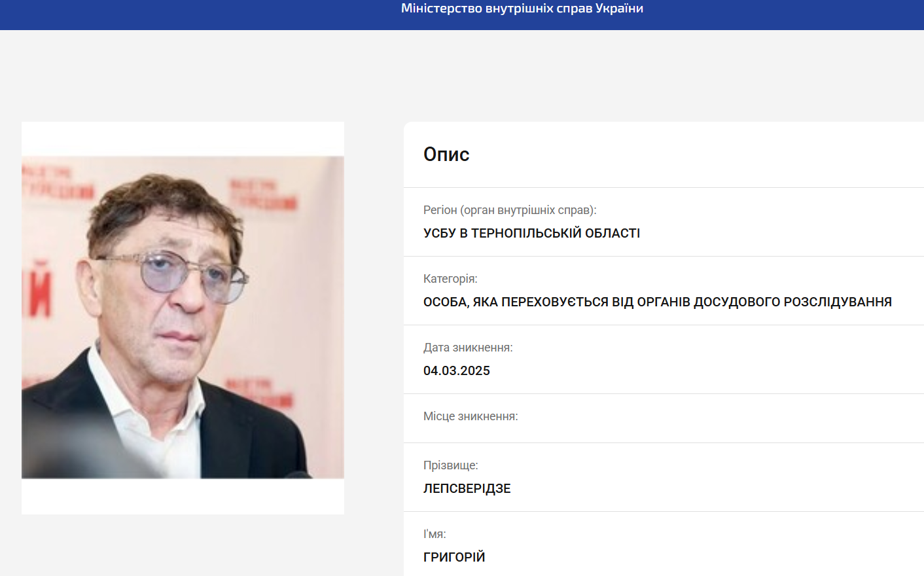
Task: Select the name ГРИГОРІЙ
Action: pyautogui.click(x=454, y=557)
